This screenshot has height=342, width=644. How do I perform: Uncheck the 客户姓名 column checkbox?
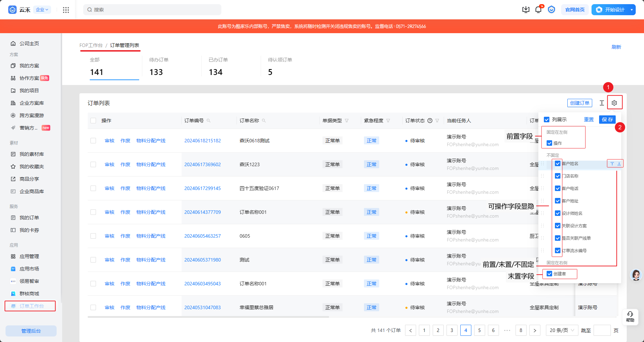(x=558, y=164)
